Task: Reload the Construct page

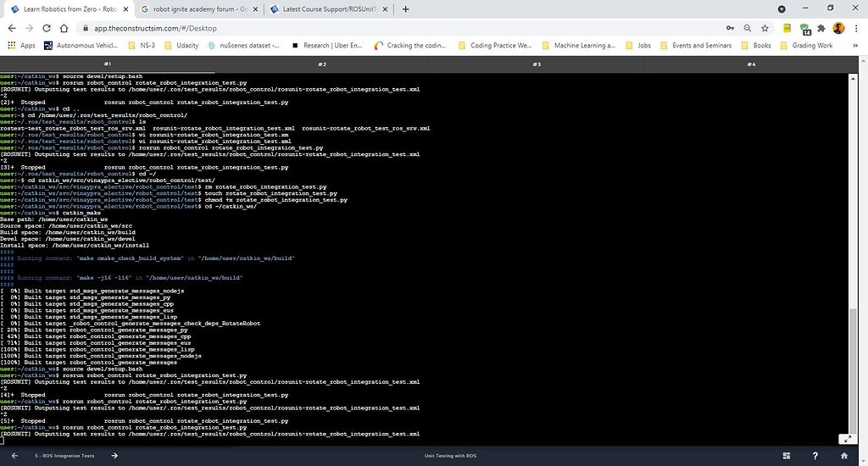Action: coord(47,28)
